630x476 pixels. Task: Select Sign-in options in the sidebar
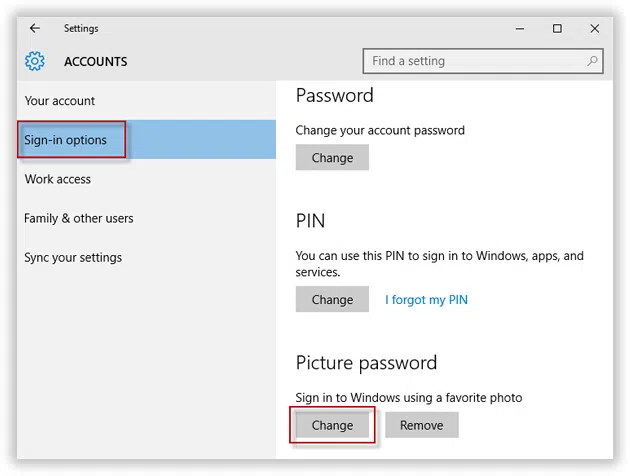coord(66,140)
